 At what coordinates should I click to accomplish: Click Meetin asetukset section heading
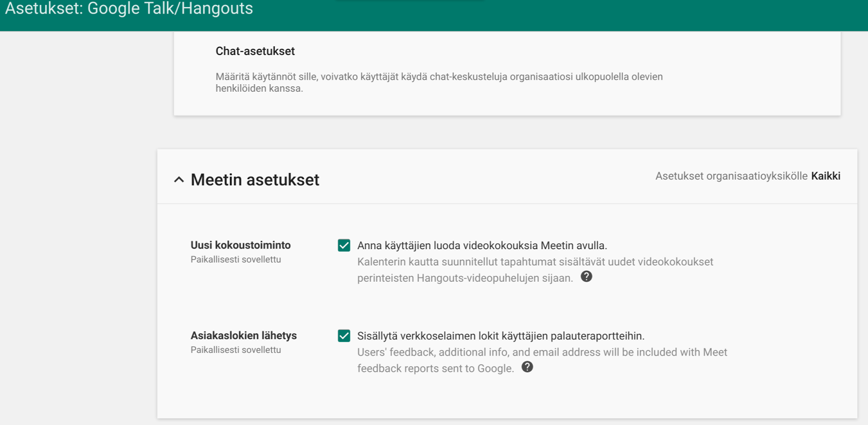(x=255, y=180)
